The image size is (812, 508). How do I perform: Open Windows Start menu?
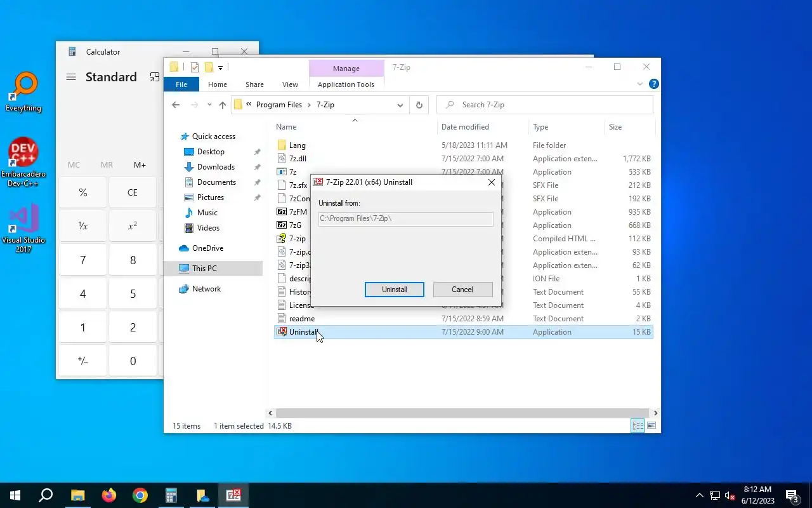point(15,495)
